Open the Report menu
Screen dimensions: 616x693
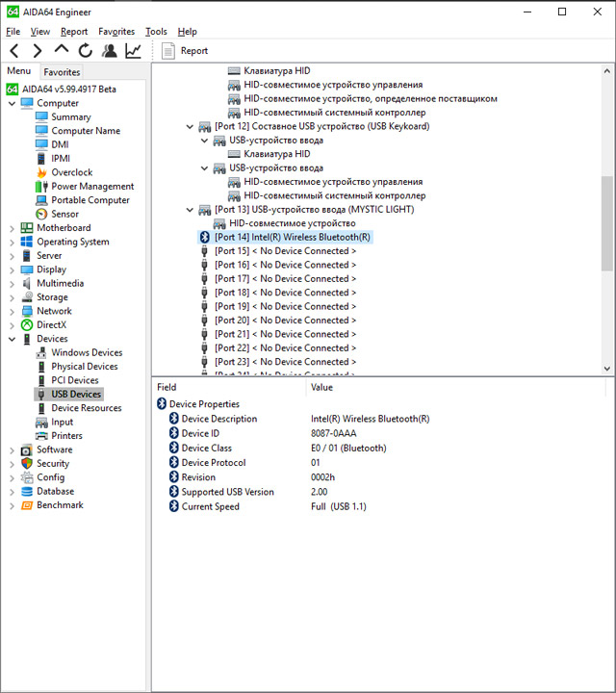74,32
